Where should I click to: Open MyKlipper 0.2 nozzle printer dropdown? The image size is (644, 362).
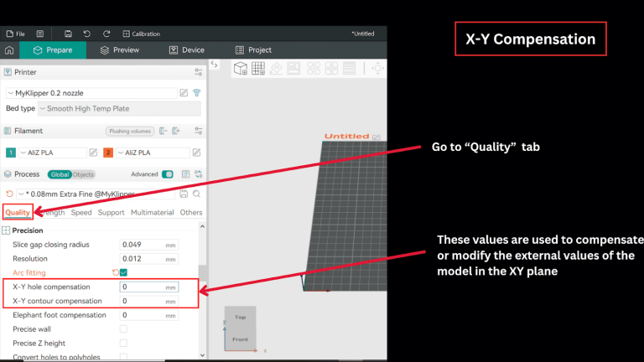(x=91, y=93)
